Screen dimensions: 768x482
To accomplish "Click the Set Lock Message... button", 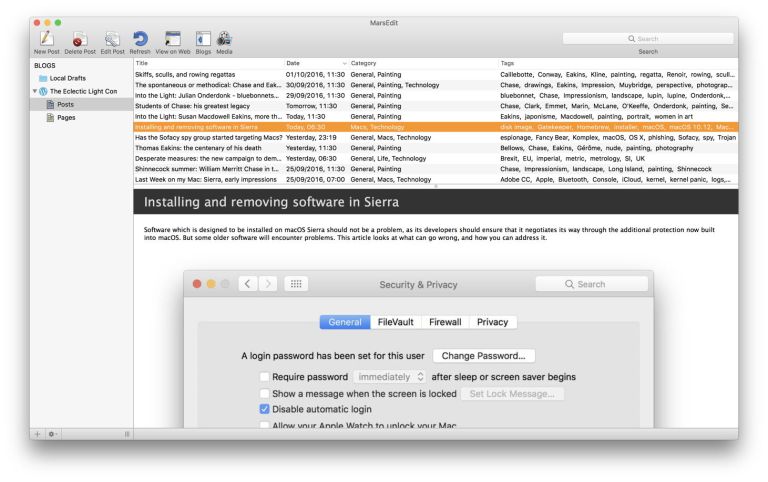I will click(512, 394).
